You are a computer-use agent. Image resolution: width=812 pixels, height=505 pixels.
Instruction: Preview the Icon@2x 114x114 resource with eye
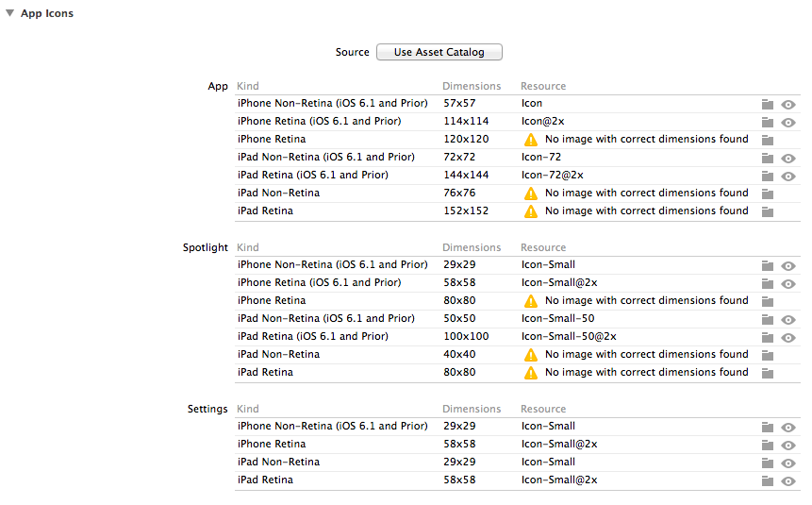coord(789,122)
